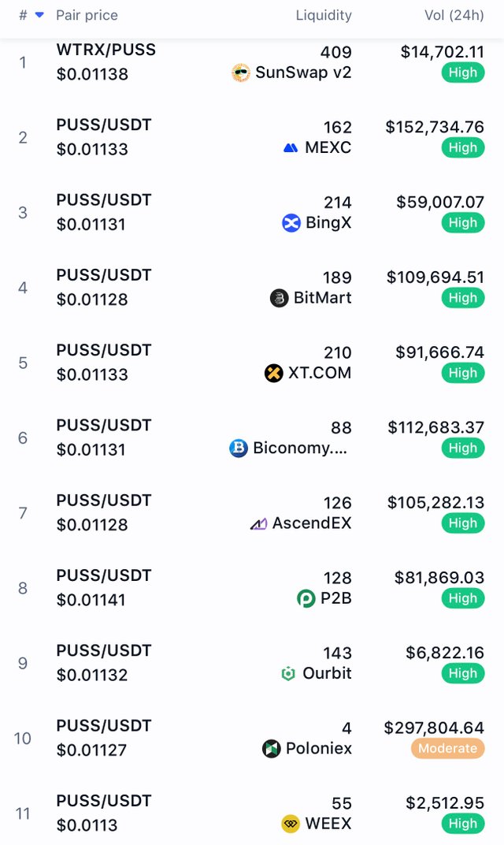Click the Poloniex exchange icon
504x845 pixels.
(272, 749)
